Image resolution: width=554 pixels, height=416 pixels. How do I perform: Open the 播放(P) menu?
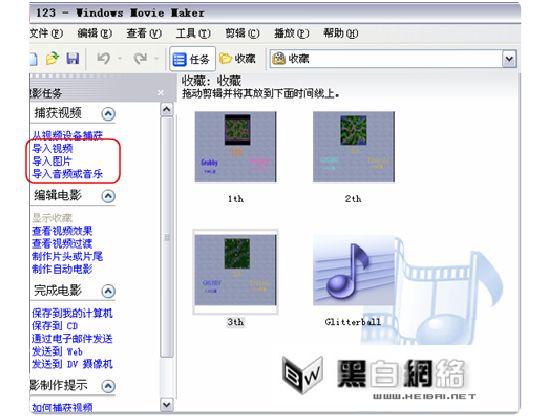291,34
